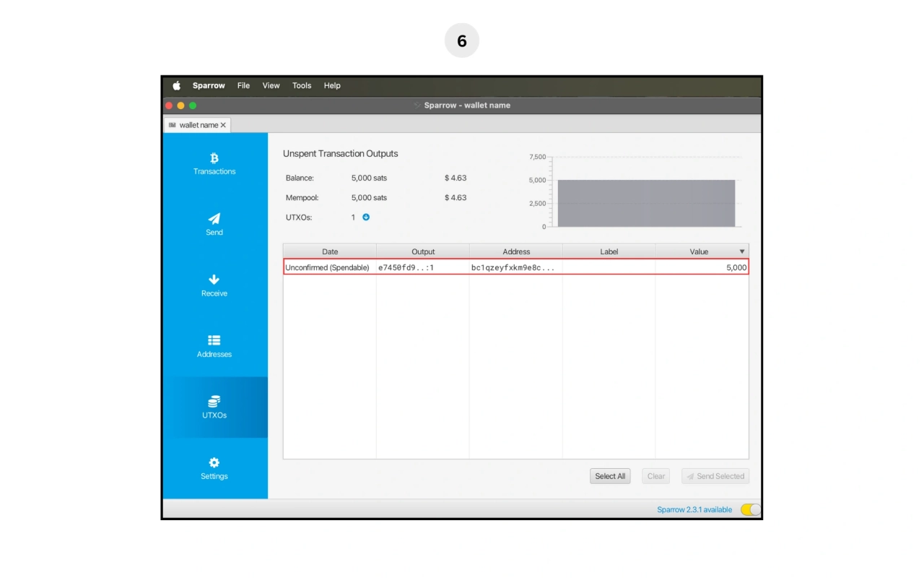Click the Send Selected button
Screen dimensions: 924x578
[x=715, y=476]
